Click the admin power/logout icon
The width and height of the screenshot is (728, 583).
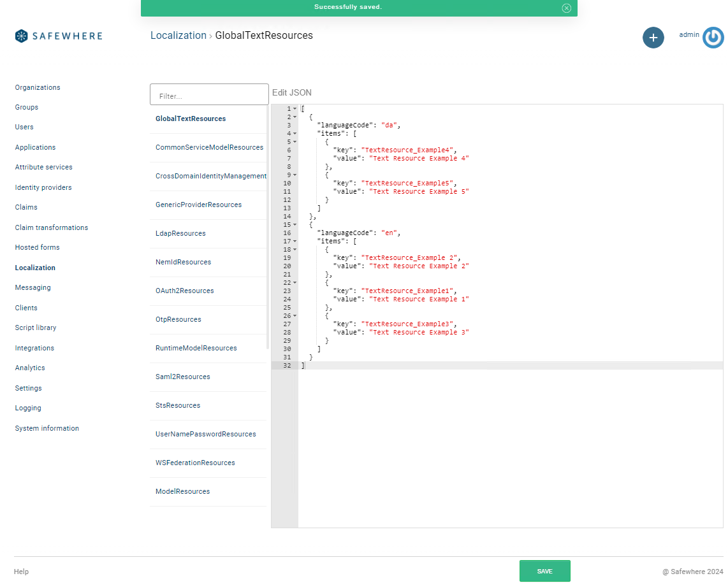pos(713,38)
